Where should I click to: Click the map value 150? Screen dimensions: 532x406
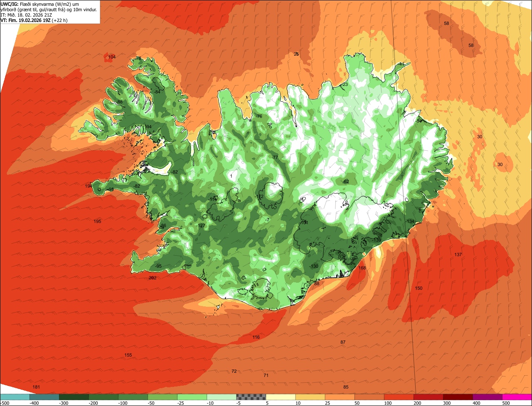coord(419,288)
